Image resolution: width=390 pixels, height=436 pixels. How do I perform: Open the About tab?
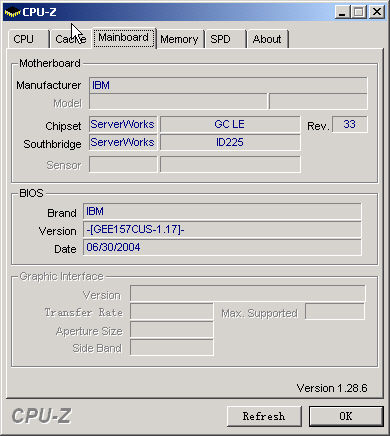[268, 39]
